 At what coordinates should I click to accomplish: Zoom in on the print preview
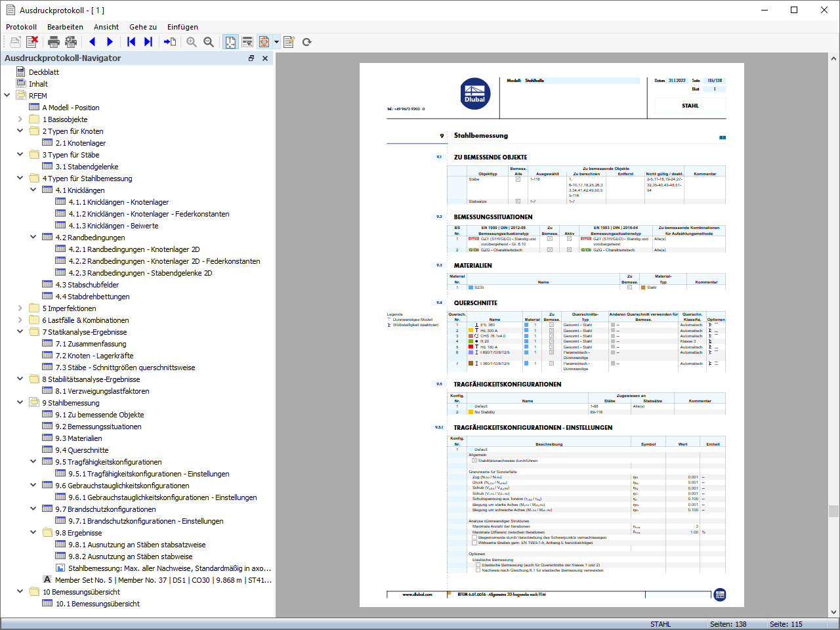192,42
